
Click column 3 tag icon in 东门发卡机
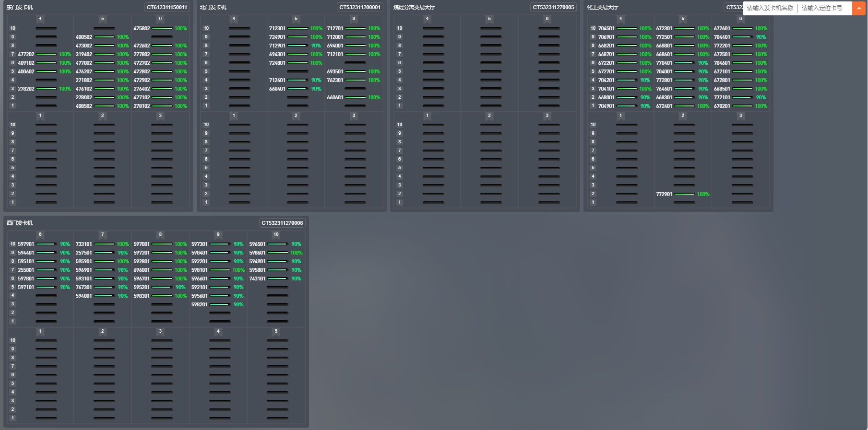click(160, 116)
